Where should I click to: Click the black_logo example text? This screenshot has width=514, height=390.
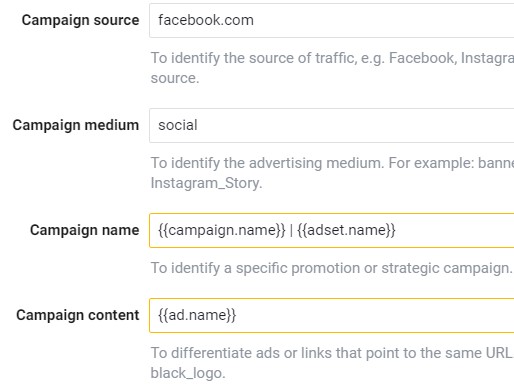[x=188, y=373]
